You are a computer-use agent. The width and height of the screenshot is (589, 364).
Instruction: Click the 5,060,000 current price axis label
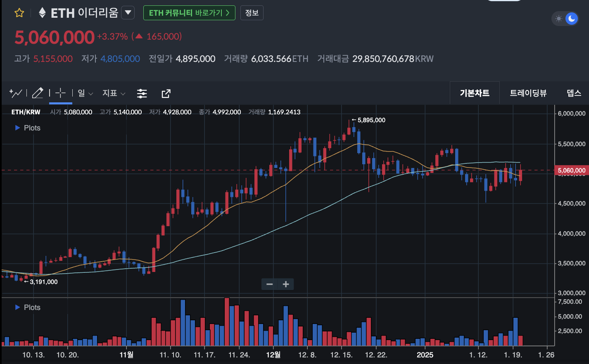(571, 170)
